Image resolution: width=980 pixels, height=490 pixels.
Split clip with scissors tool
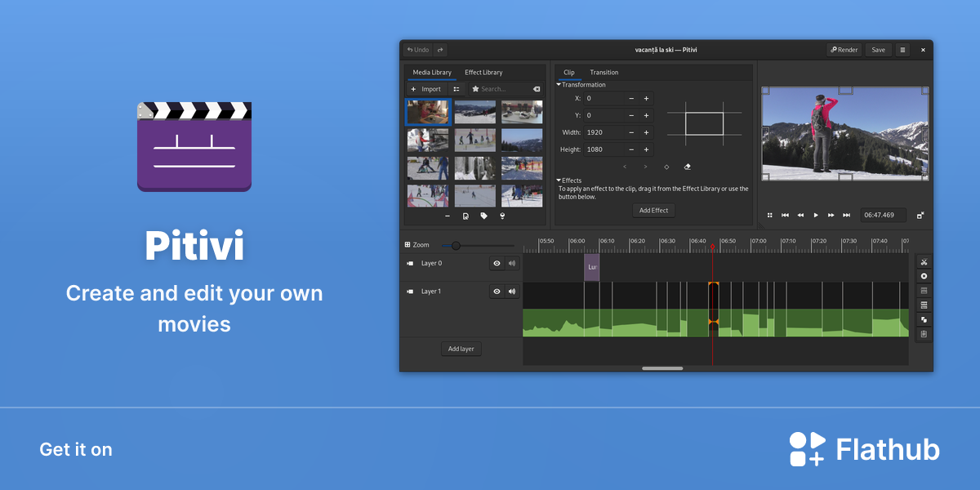924,262
